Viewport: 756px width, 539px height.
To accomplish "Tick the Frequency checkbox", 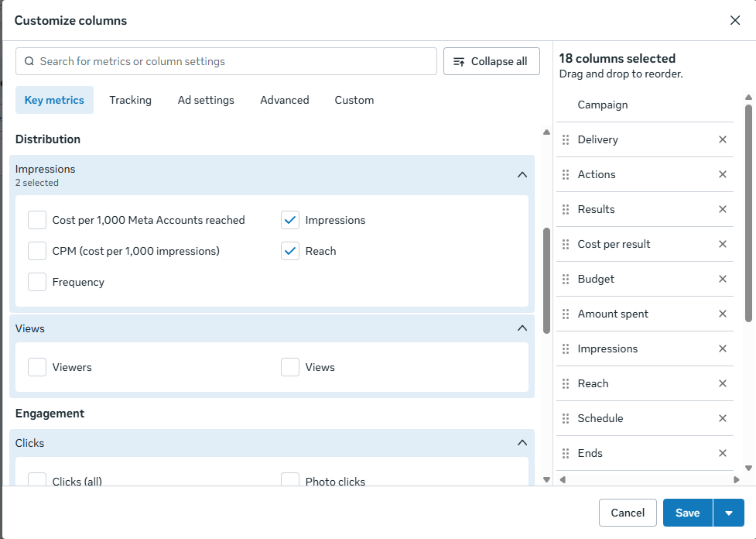I will pyautogui.click(x=37, y=282).
